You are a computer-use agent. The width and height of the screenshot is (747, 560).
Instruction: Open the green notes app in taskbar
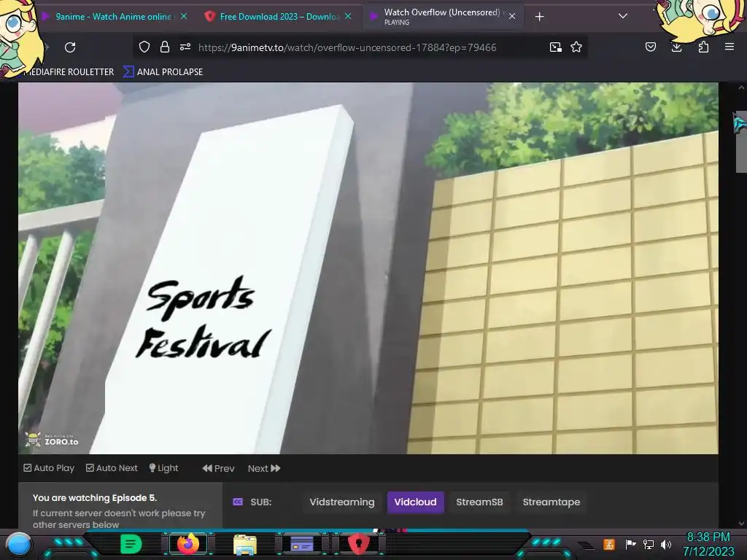(131, 544)
